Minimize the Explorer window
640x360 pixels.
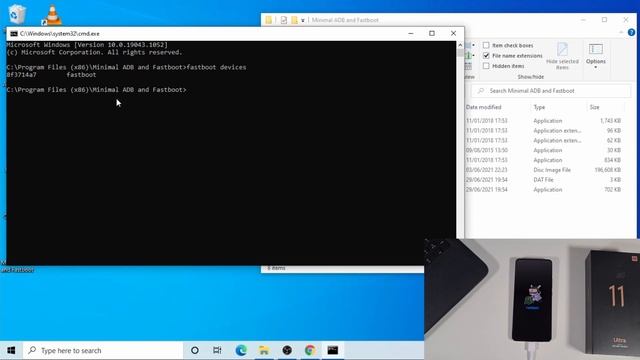point(583,20)
